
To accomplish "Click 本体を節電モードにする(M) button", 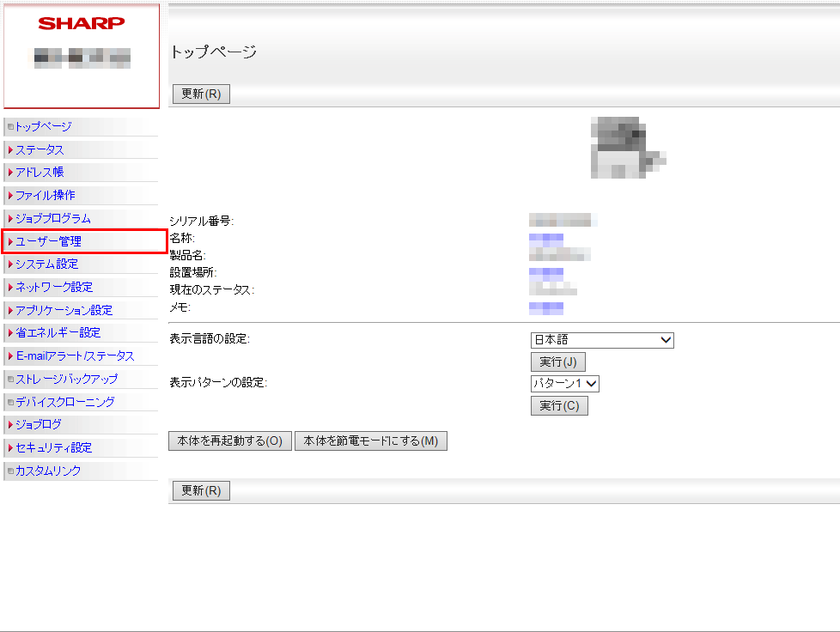I will [x=370, y=441].
